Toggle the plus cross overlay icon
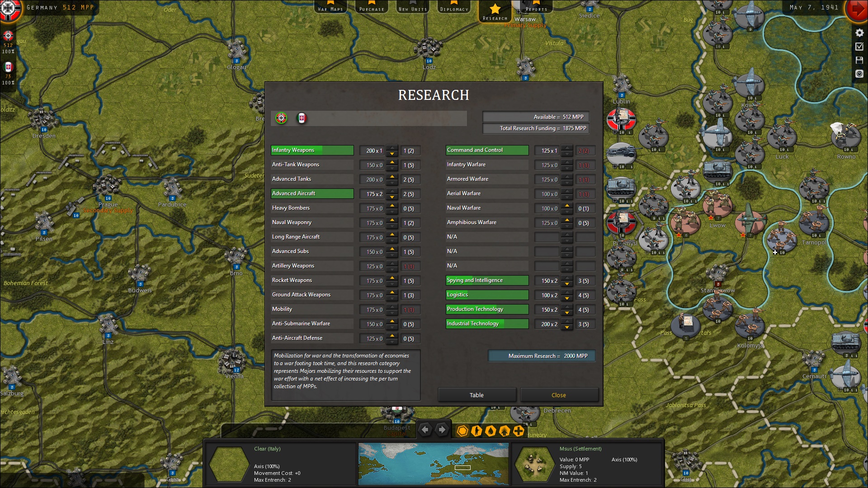Viewport: 868px width, 488px height. click(x=519, y=431)
